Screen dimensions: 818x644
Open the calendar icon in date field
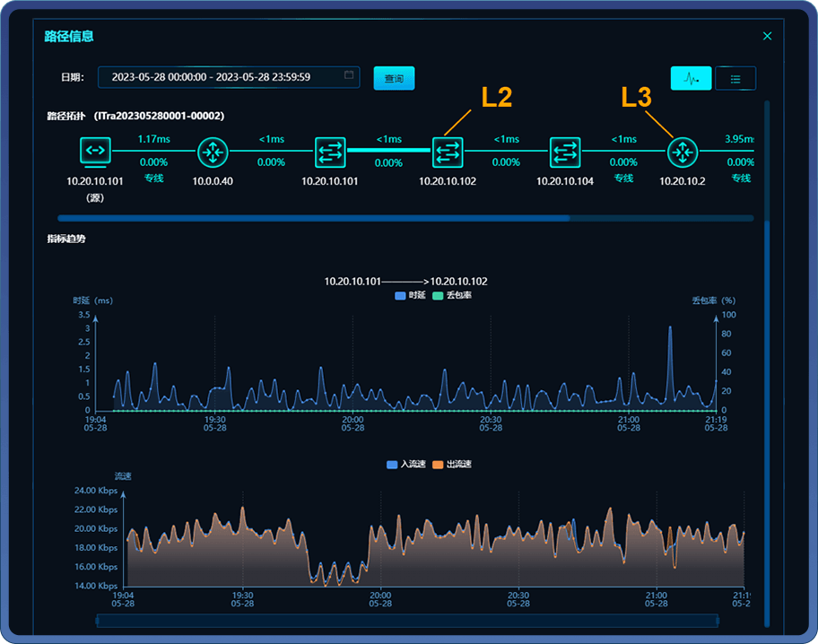click(x=349, y=76)
